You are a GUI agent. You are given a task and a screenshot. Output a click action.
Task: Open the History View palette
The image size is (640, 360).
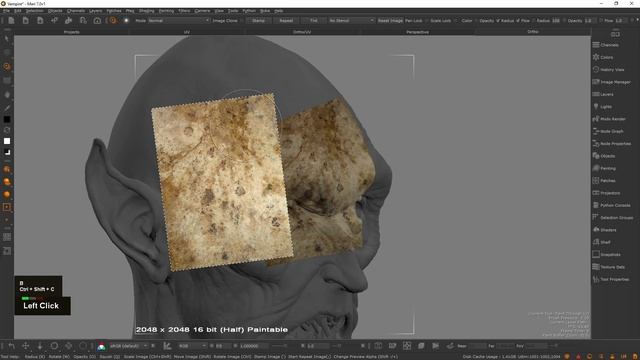tap(608, 69)
